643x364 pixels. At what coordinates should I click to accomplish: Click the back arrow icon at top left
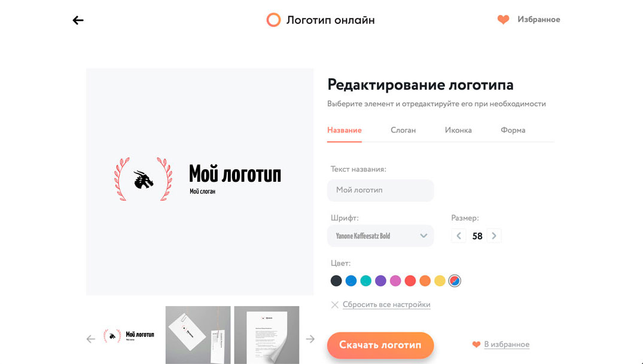pos(78,20)
